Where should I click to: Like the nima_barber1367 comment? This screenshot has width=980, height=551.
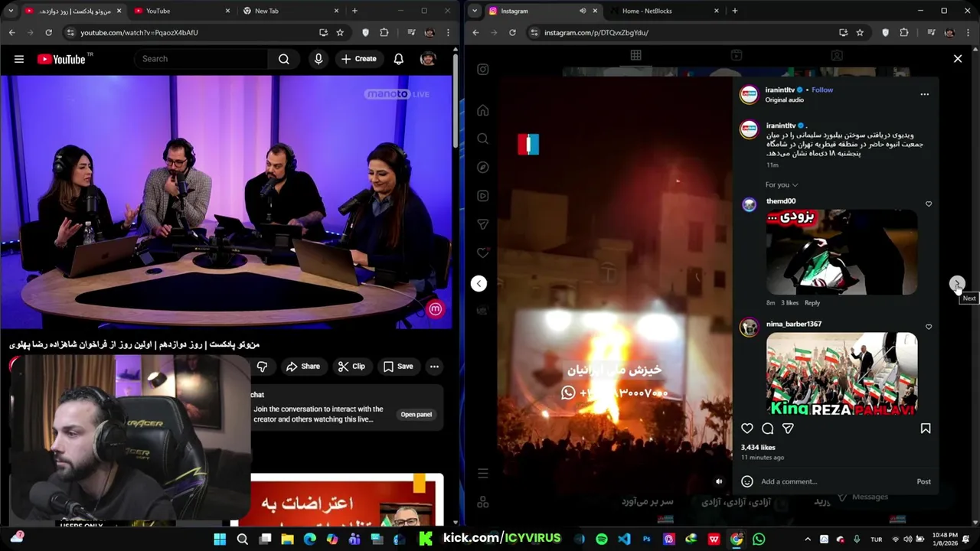929,327
